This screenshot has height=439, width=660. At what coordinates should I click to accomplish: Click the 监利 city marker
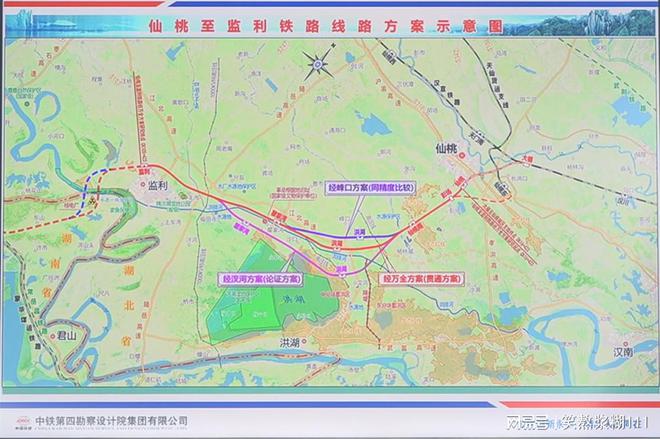tap(155, 185)
